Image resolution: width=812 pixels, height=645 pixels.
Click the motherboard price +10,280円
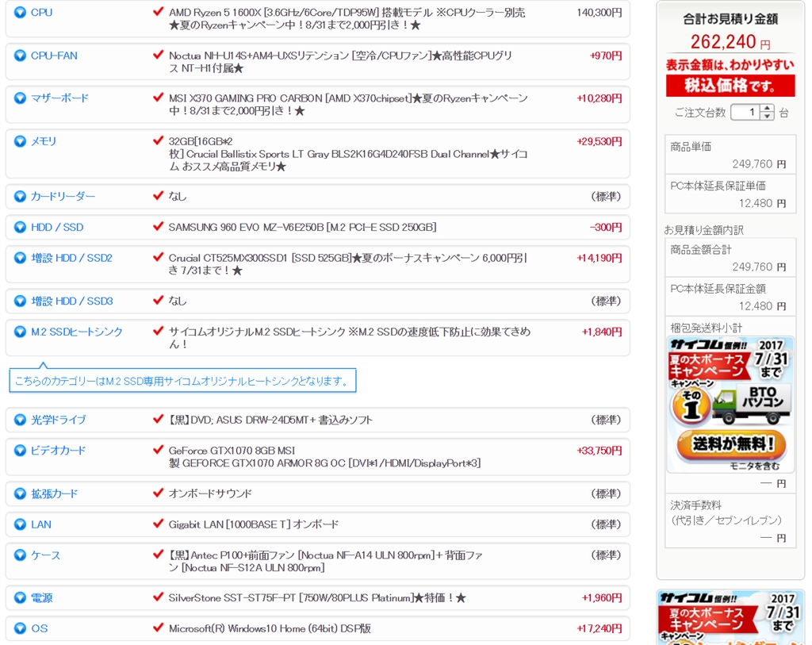tap(599, 98)
